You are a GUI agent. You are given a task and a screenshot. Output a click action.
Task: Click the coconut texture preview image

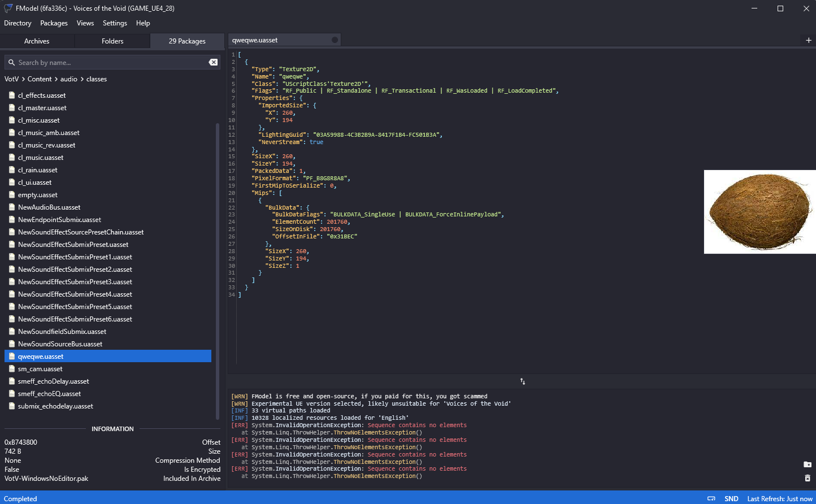759,212
